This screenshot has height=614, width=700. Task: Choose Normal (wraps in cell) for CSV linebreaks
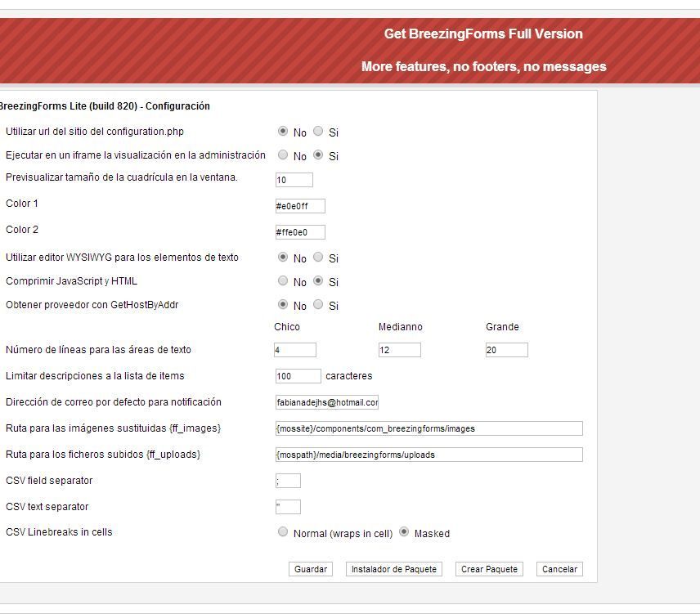[283, 532]
